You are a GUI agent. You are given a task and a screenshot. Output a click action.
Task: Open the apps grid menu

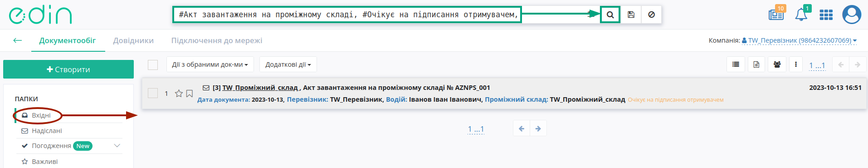click(x=826, y=15)
